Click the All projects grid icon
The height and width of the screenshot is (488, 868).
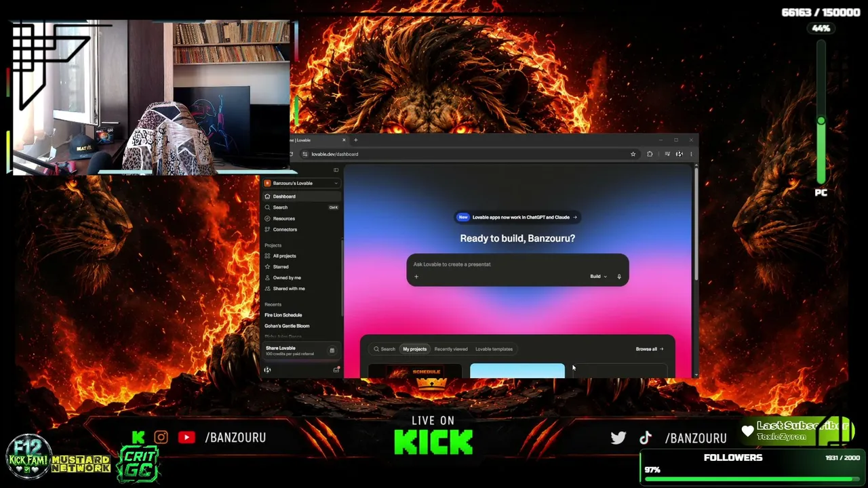[267, 256]
